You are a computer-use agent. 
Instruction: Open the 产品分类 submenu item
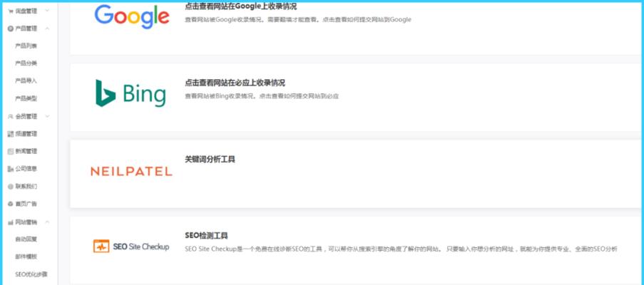tap(26, 63)
